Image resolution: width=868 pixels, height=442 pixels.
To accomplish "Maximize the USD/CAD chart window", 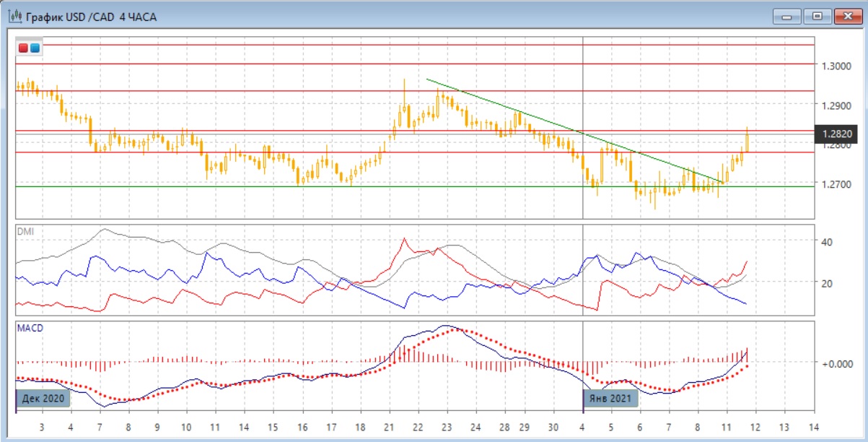I will click(817, 16).
